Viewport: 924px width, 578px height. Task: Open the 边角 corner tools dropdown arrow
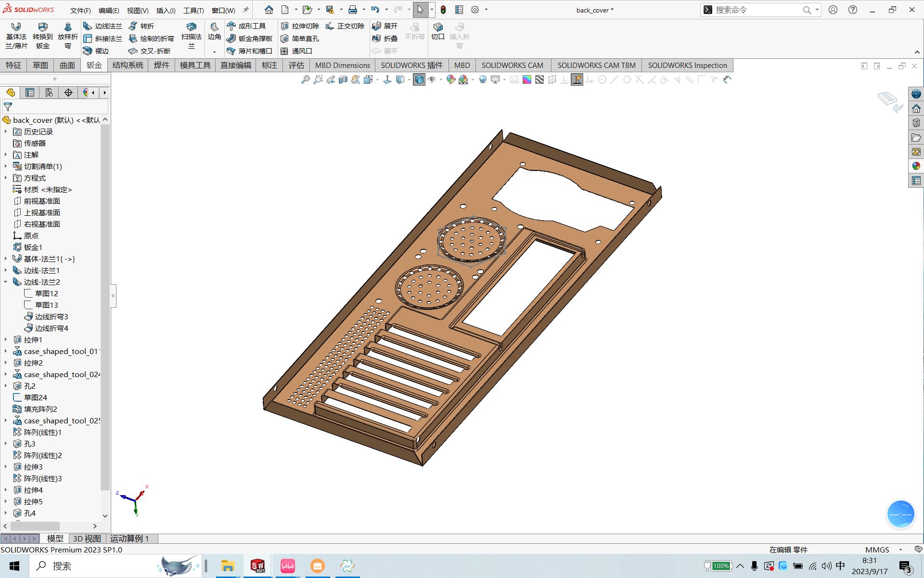pyautogui.click(x=214, y=52)
